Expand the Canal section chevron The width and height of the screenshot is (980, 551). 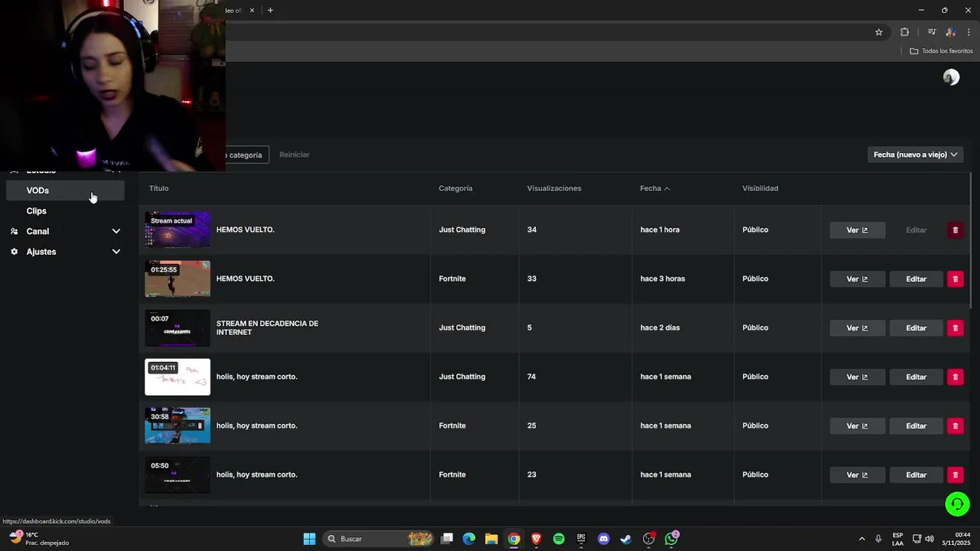click(x=116, y=231)
